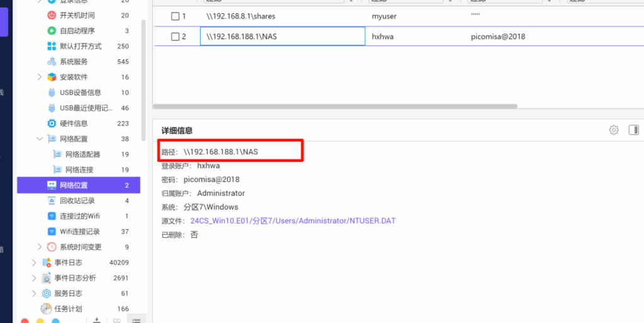Open the NTUSER.DAT source file link
This screenshot has width=644, height=323.
tap(292, 221)
